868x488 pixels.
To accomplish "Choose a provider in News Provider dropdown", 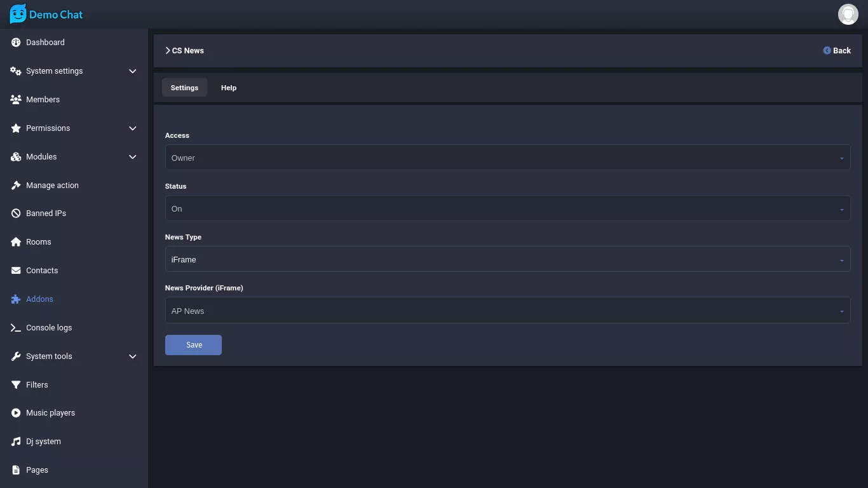I will [507, 311].
